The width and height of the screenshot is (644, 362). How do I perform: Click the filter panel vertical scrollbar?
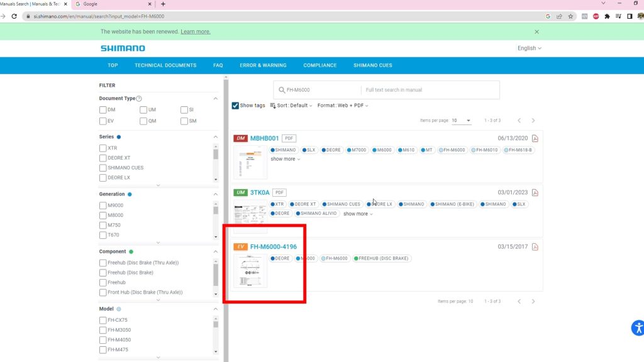click(226, 218)
